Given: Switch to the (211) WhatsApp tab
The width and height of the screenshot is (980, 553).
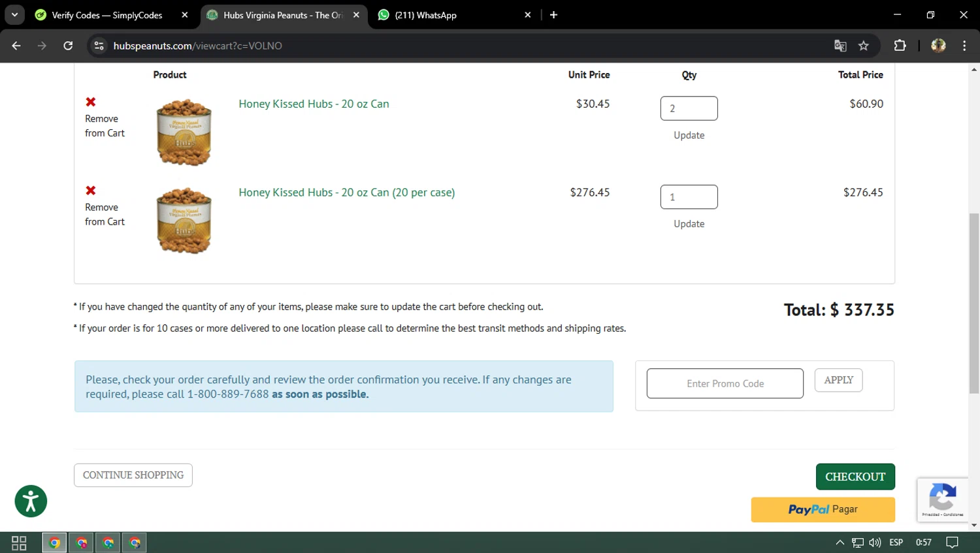Looking at the screenshot, I should click(x=425, y=15).
